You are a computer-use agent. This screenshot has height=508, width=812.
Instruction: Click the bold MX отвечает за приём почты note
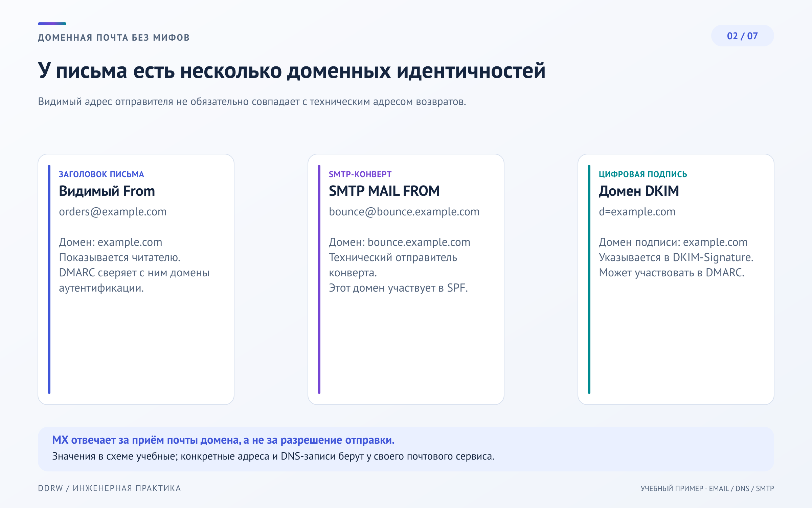click(223, 440)
